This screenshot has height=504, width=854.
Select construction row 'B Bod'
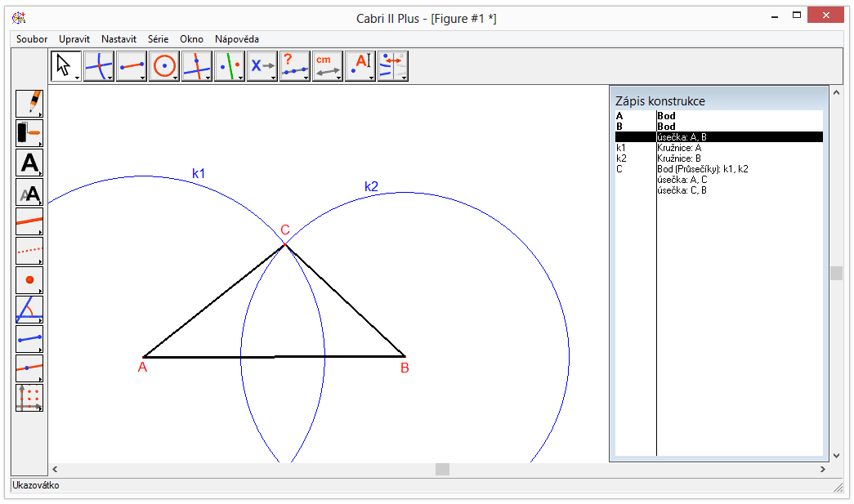point(719,127)
